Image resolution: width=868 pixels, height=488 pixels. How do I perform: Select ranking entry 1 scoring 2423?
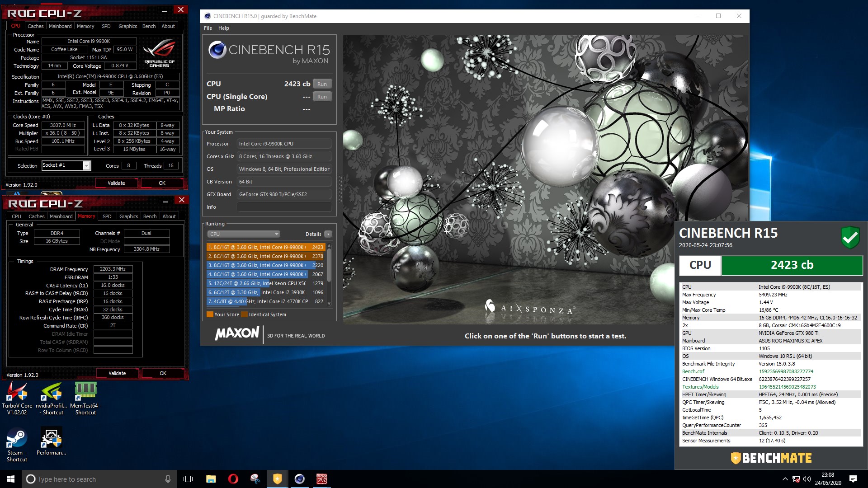(x=266, y=247)
